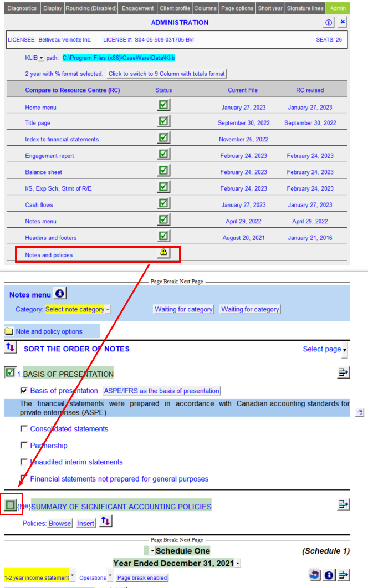Click the Notes menu row status checkmark
This screenshot has height=588, width=368.
tap(163, 220)
